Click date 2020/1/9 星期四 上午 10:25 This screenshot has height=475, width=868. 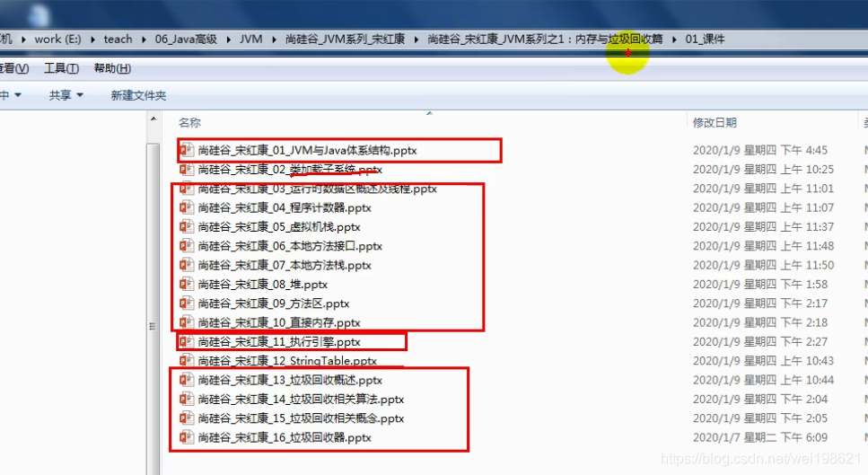[763, 170]
